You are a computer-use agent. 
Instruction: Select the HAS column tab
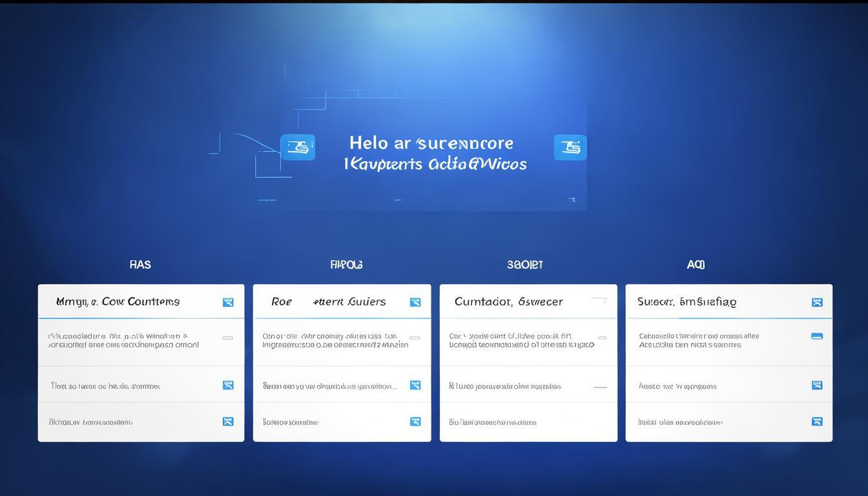click(x=140, y=265)
